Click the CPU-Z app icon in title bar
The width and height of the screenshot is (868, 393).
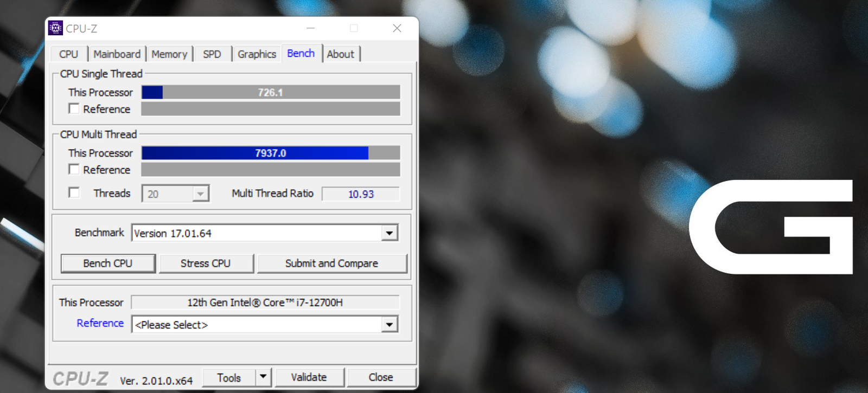[55, 28]
